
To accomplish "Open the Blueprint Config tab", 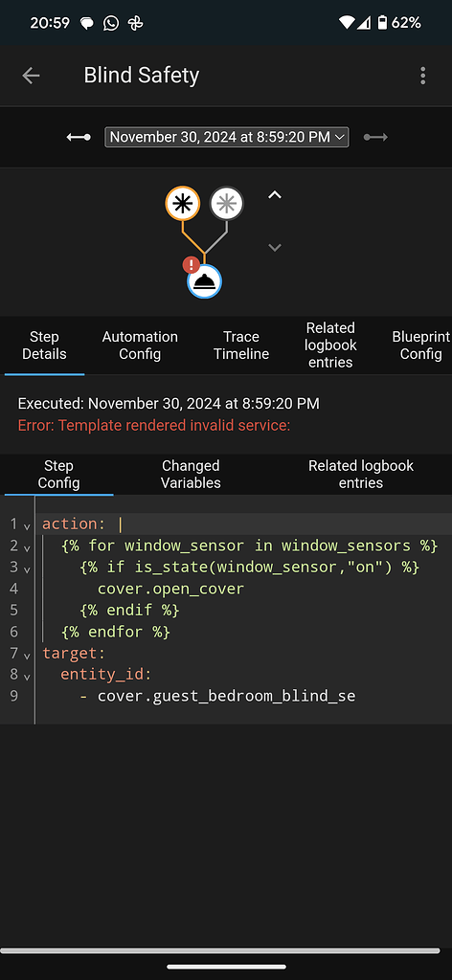I will pyautogui.click(x=420, y=345).
